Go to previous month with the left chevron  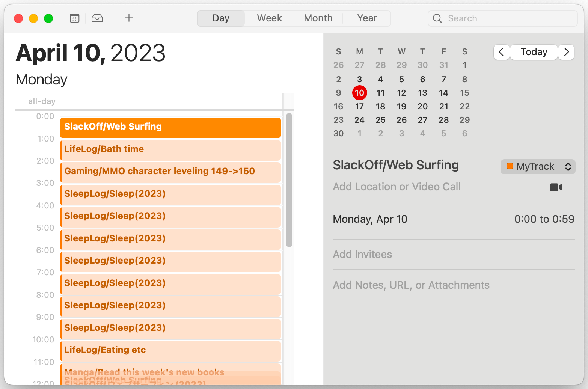tap(501, 52)
